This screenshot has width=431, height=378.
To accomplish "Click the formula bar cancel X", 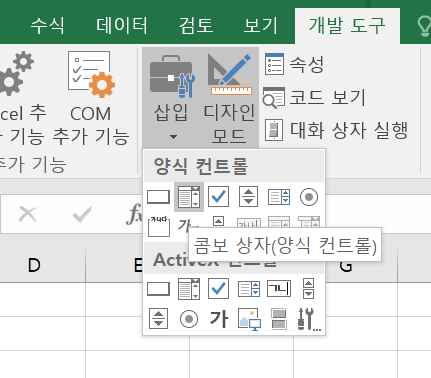I will (28, 214).
